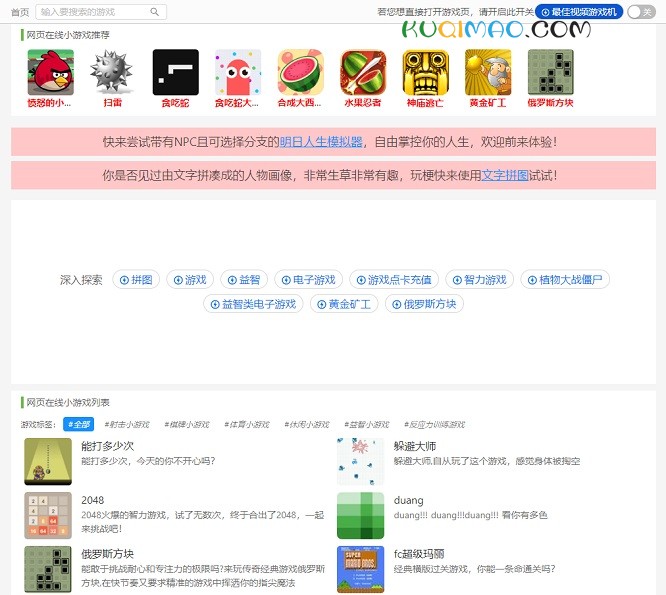
Task: Open the 合成大西瓜 watermelon icon
Action: [x=301, y=72]
